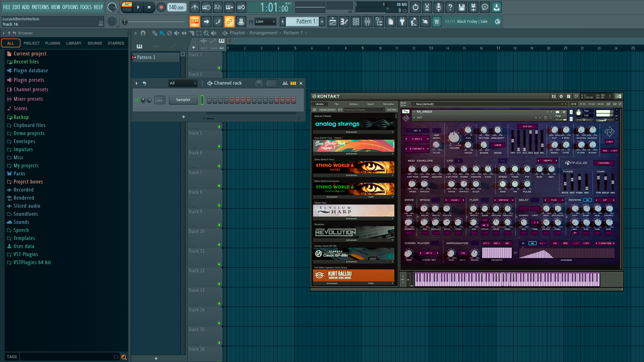
Task: Toggle PAT/SONG mode switch
Action: point(127,7)
